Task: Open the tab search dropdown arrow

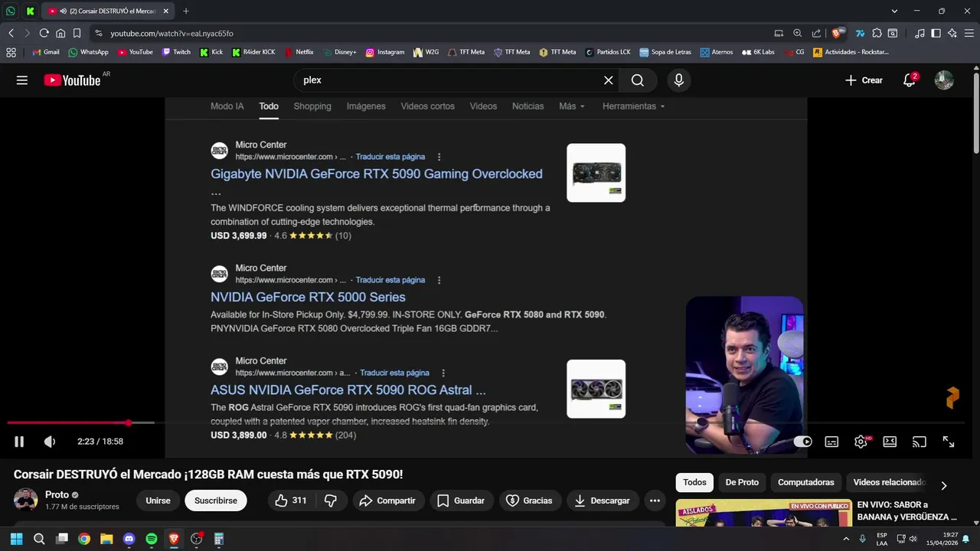Action: point(894,11)
